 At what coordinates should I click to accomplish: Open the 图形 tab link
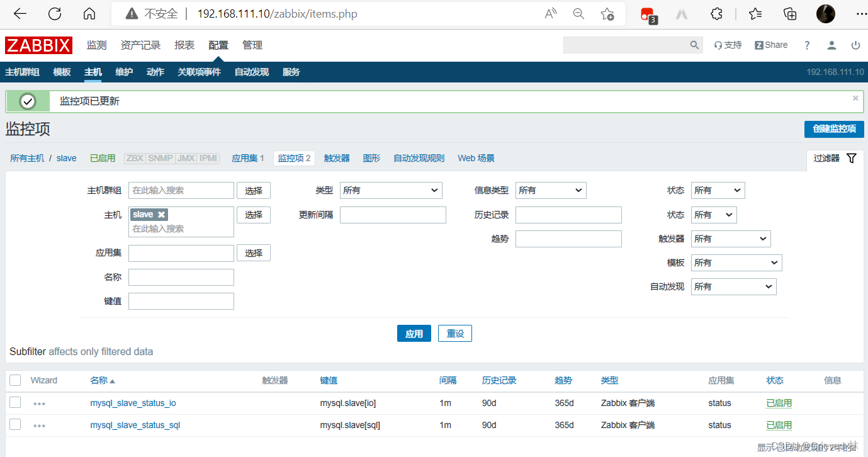click(371, 158)
